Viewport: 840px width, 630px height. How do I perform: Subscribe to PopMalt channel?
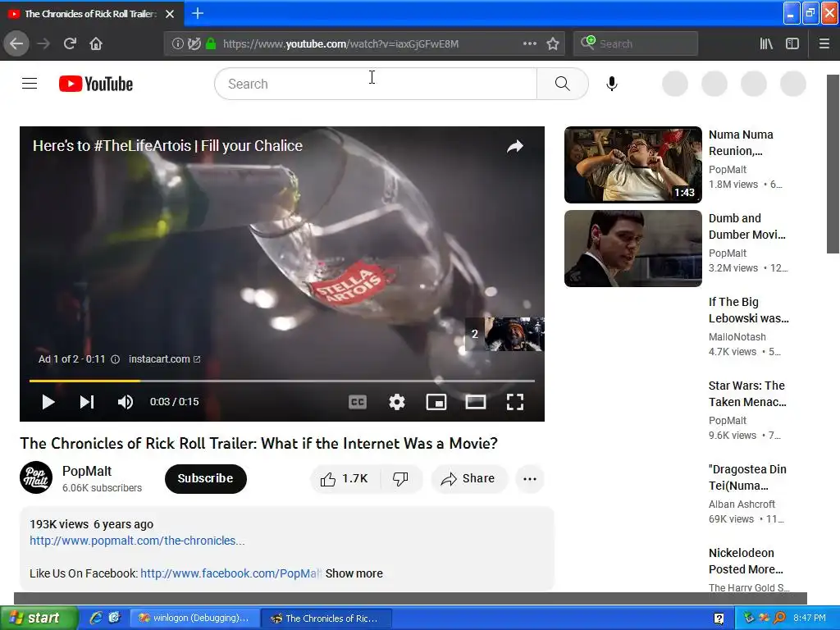click(206, 478)
